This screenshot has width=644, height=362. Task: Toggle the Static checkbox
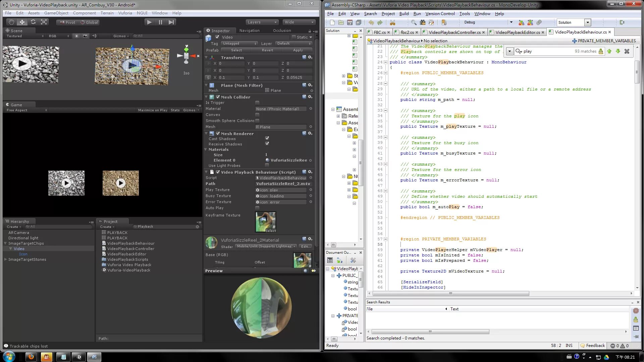pyautogui.click(x=294, y=37)
